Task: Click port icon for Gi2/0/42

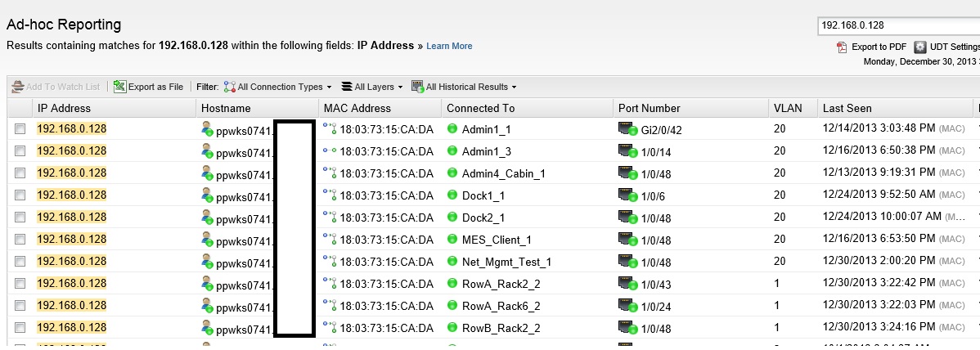Action: pos(627,129)
